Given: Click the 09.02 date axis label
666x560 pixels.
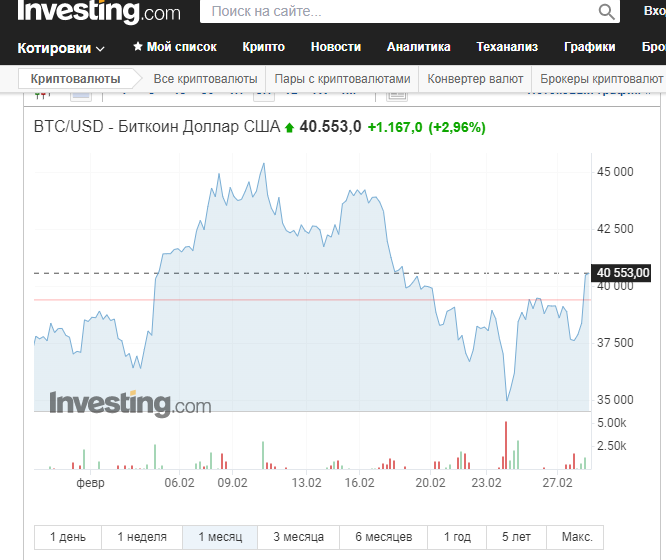Looking at the screenshot, I should (232, 483).
